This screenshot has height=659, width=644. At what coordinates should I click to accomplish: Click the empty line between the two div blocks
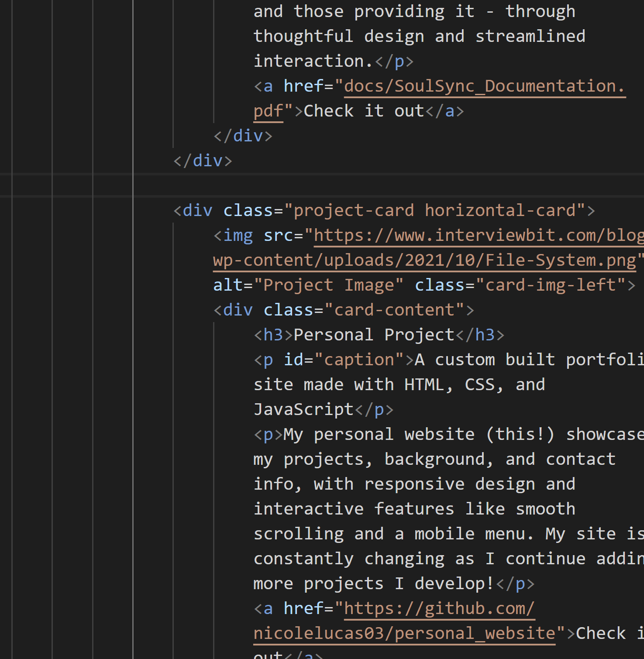click(x=306, y=185)
